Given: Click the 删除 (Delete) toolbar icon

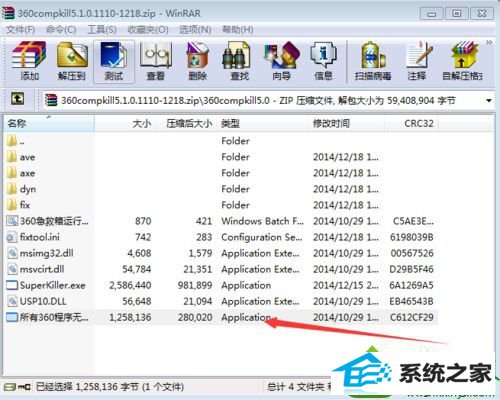Looking at the screenshot, I should (x=198, y=61).
